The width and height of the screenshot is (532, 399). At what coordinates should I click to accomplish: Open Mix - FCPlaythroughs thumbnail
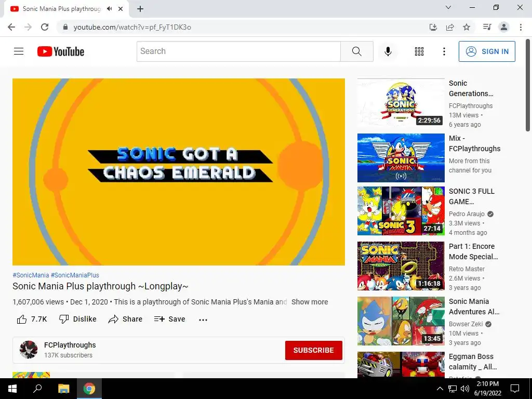pyautogui.click(x=401, y=158)
